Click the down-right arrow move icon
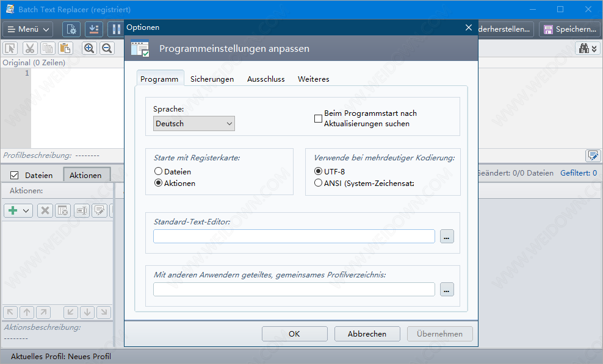This screenshot has height=364, width=603. click(x=104, y=312)
